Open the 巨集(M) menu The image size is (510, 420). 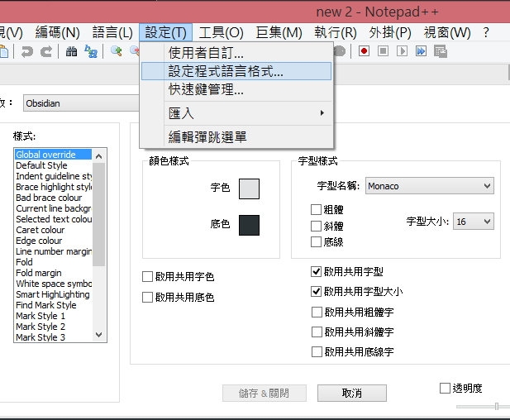[x=279, y=32]
